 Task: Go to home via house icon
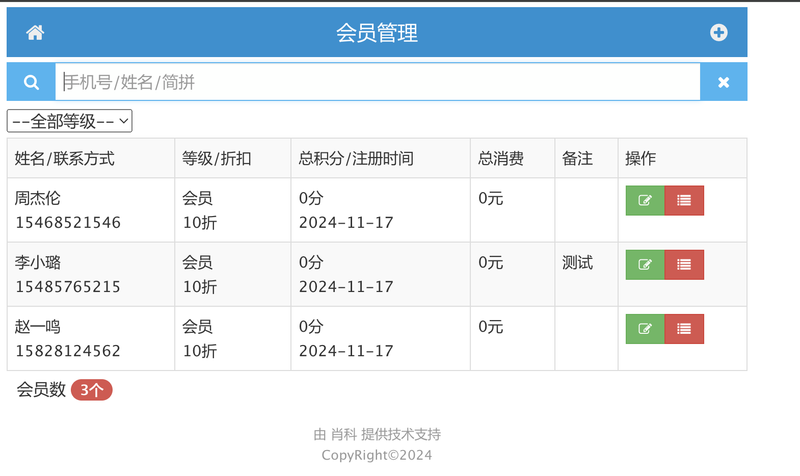[35, 33]
